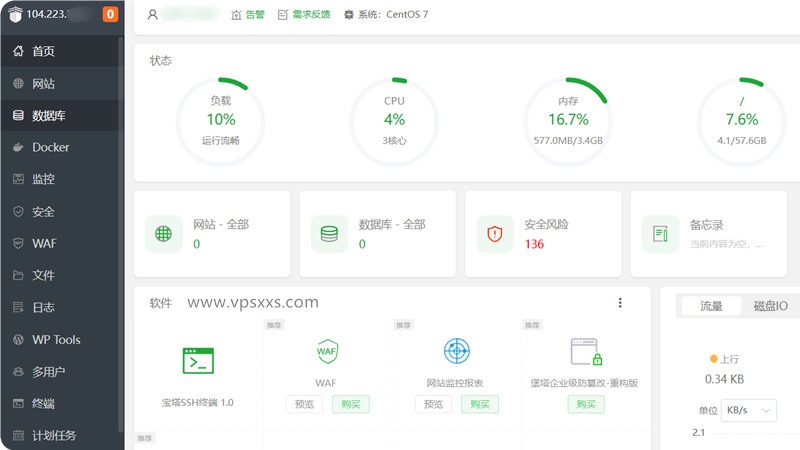
Task: Click the database icon in 数据库-全部 card
Action: point(329,234)
